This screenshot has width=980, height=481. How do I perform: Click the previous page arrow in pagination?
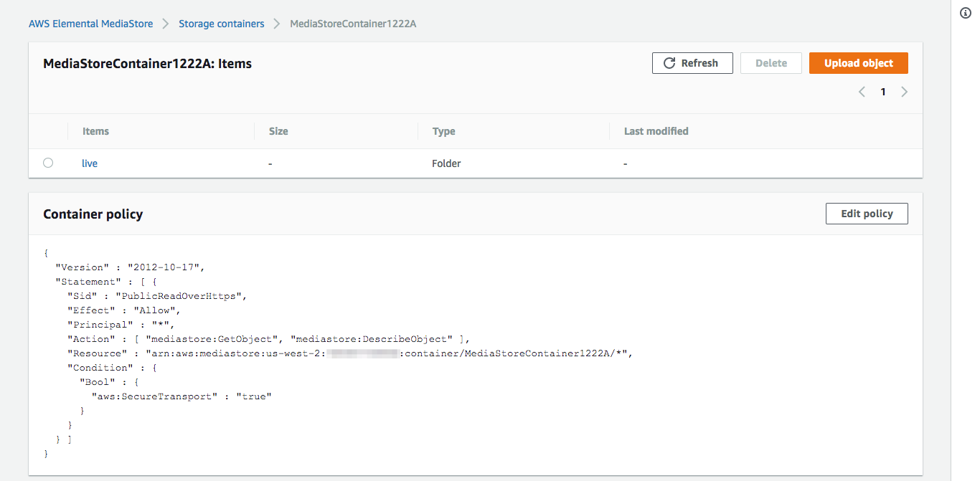point(862,92)
